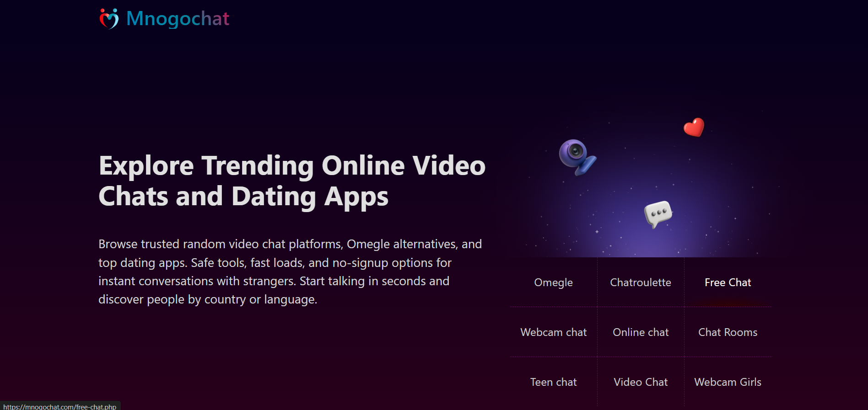Choose the Video Chat category
Screen dimensions: 868x410
tap(641, 382)
